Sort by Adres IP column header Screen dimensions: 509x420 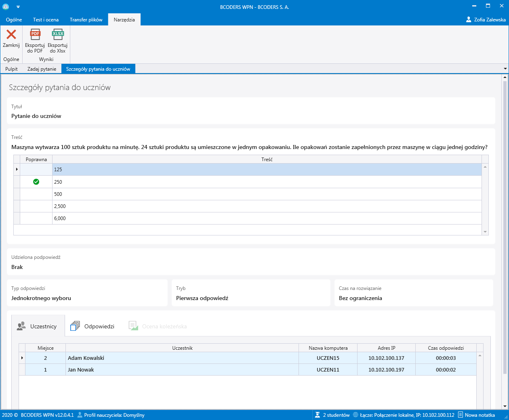point(386,348)
